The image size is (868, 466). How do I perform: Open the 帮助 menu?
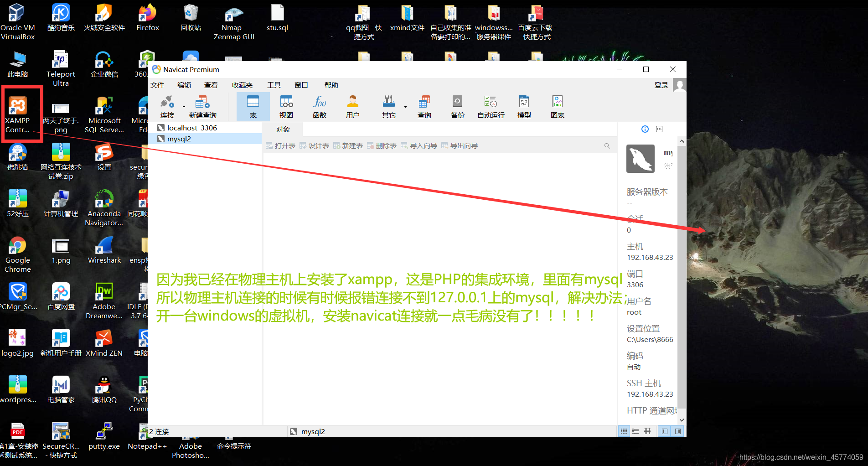tap(331, 85)
